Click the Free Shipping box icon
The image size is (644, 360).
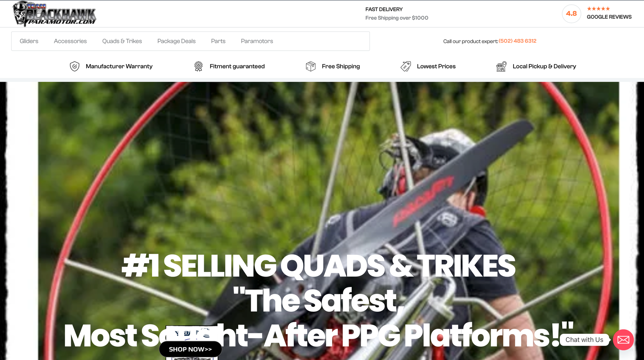(311, 66)
